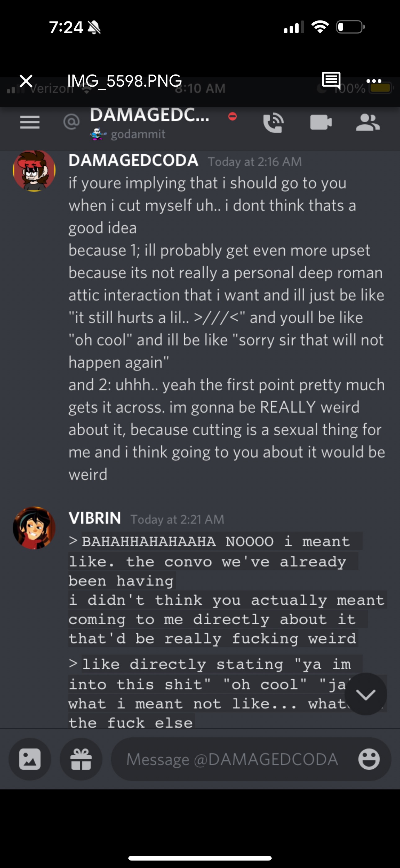Open the image upload button

point(30,759)
